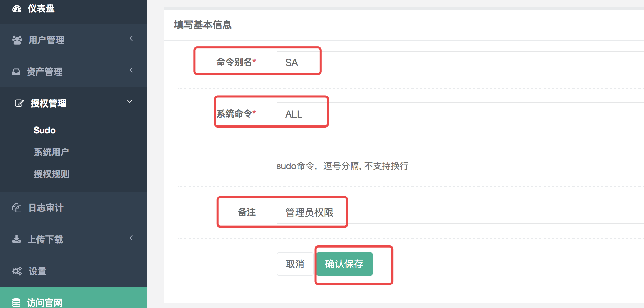Click the upload download tray icon

tap(17, 239)
